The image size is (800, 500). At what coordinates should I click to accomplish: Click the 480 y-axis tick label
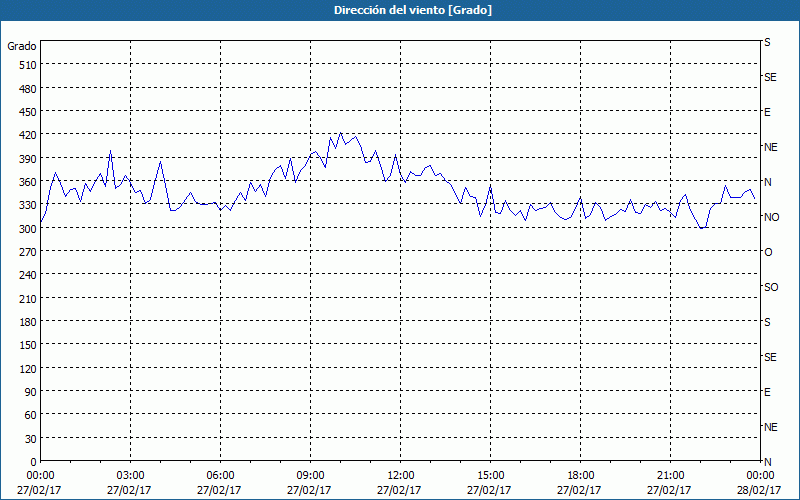(x=29, y=89)
